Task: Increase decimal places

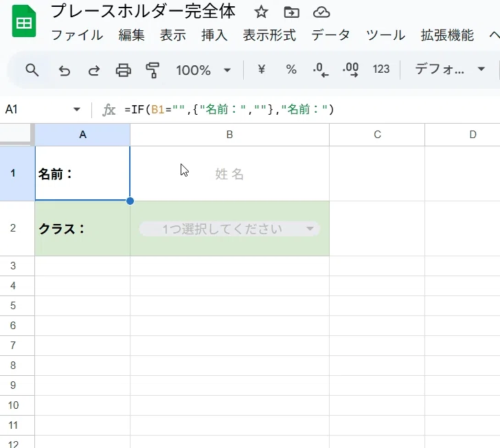Action: click(350, 70)
